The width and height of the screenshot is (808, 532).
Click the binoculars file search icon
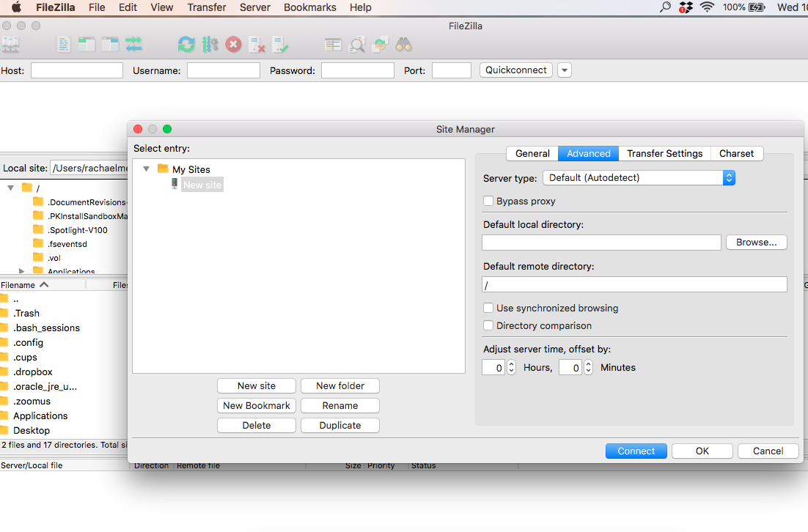pos(403,45)
